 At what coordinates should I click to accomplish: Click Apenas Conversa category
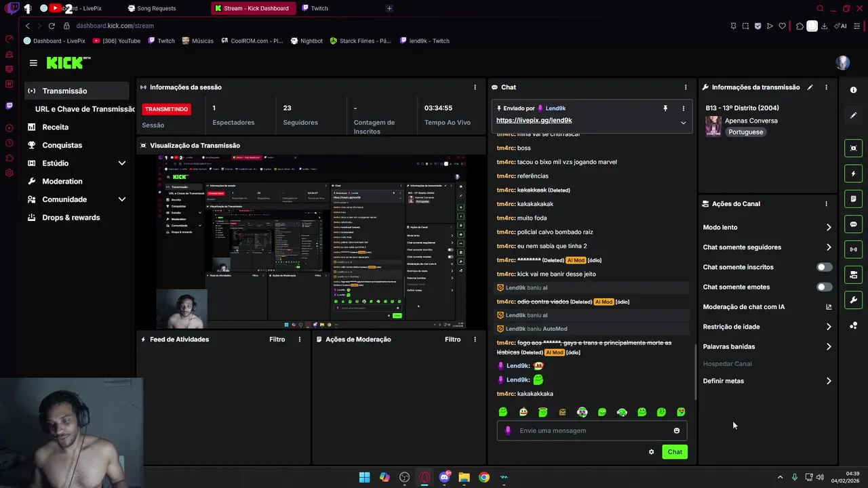[x=751, y=121]
